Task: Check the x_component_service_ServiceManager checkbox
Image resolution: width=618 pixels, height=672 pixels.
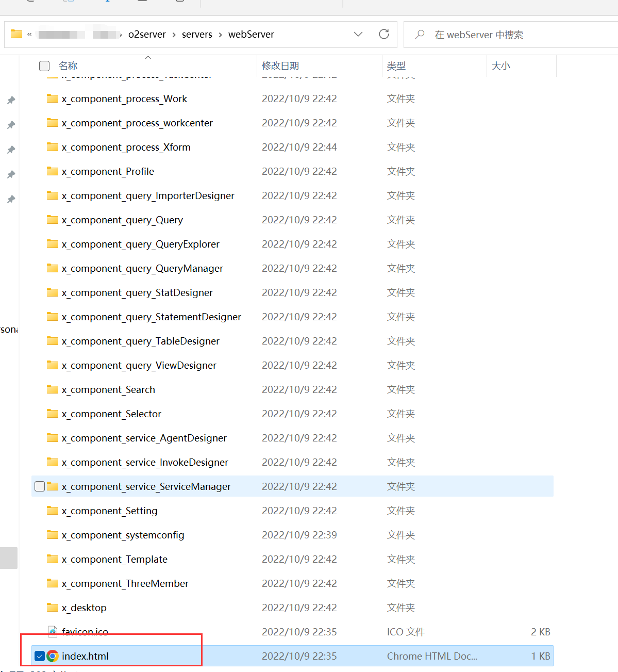Action: click(39, 486)
